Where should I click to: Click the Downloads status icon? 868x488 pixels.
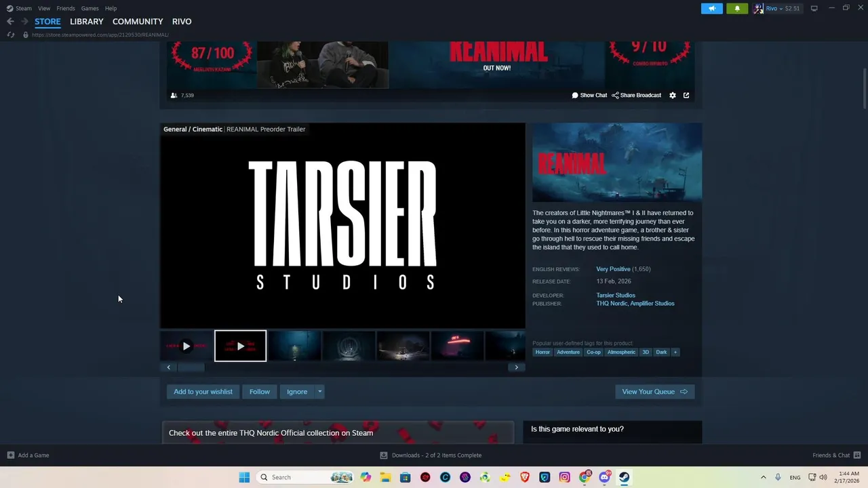pyautogui.click(x=384, y=455)
